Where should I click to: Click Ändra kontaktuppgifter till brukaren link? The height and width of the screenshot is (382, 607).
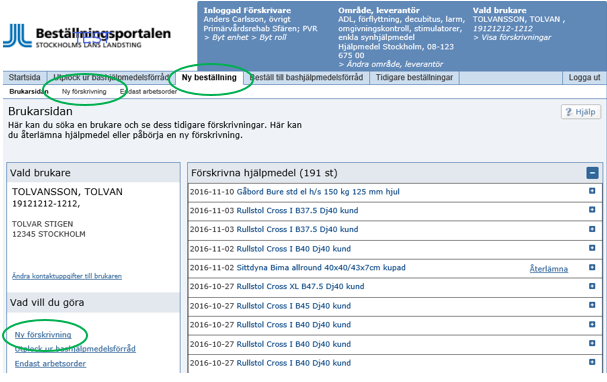67,276
